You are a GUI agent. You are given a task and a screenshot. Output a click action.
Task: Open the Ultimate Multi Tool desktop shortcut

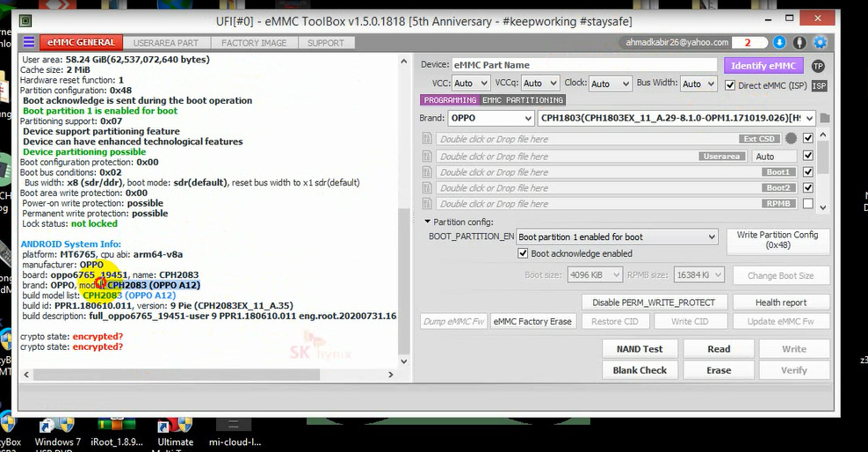point(176,434)
